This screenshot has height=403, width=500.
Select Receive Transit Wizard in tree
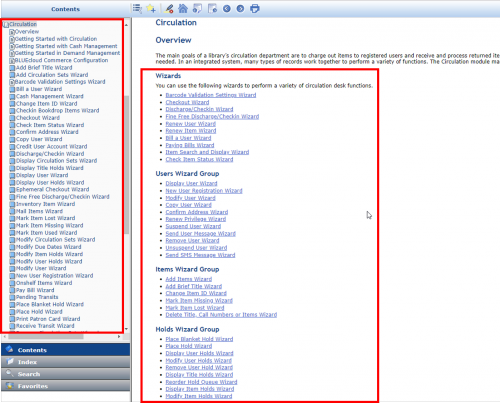pyautogui.click(x=45, y=326)
